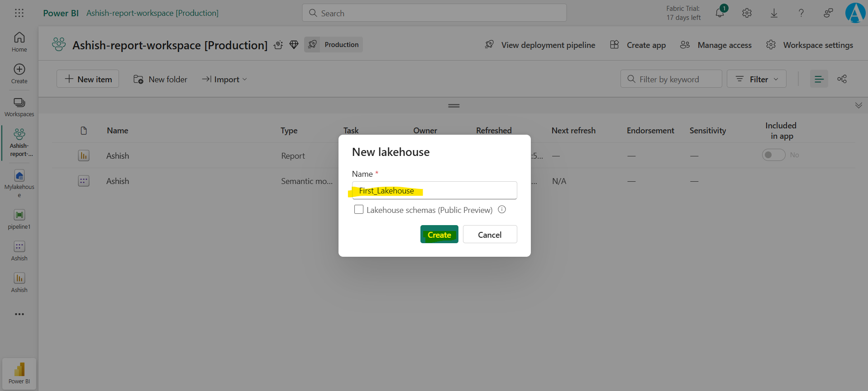The width and height of the screenshot is (868, 391).
Task: Expand the collapsed pane double chevron
Action: [x=858, y=105]
